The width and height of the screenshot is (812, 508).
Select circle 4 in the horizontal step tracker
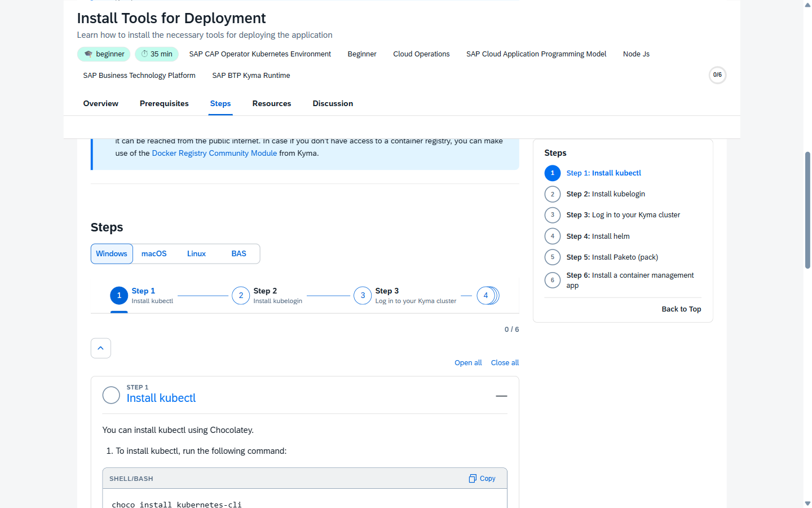[486, 295]
